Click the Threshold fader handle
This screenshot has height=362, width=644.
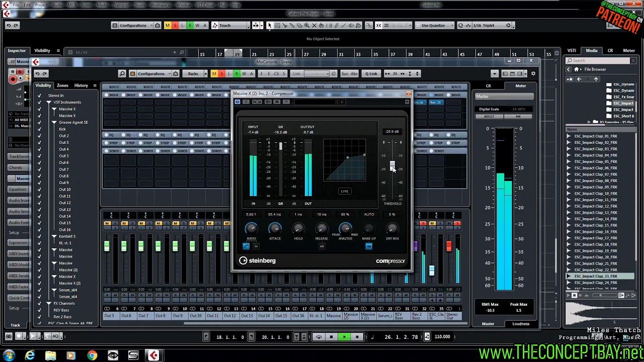(392, 166)
